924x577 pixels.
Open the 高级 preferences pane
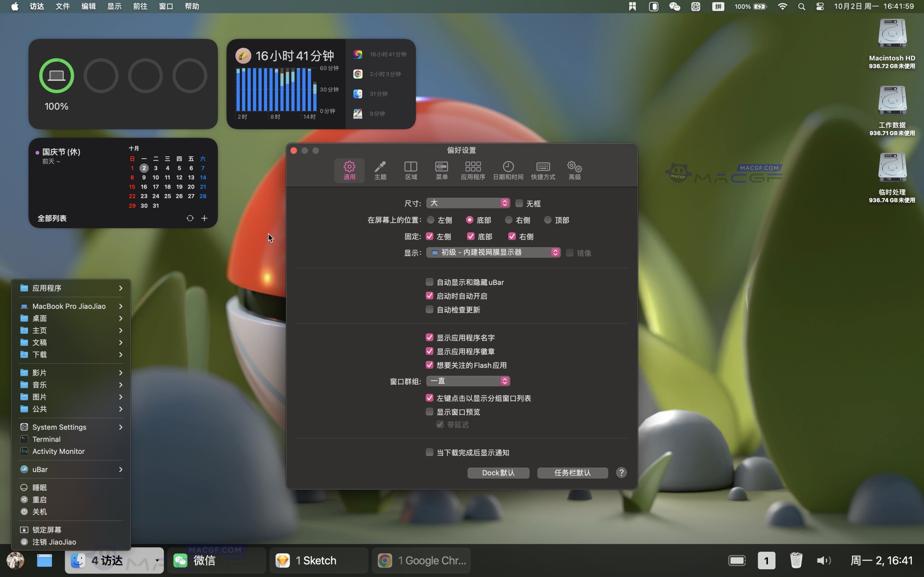pyautogui.click(x=574, y=170)
